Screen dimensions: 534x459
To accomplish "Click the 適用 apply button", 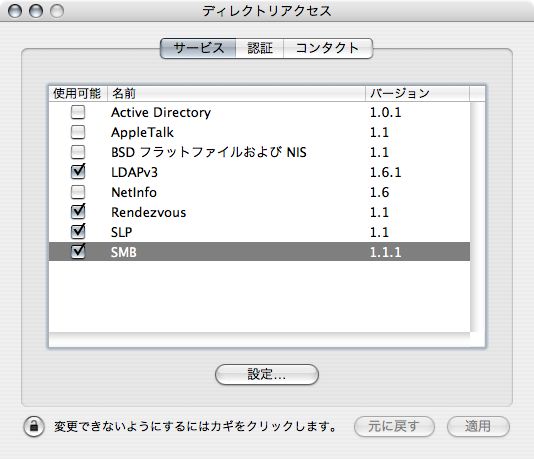I will pos(478,426).
